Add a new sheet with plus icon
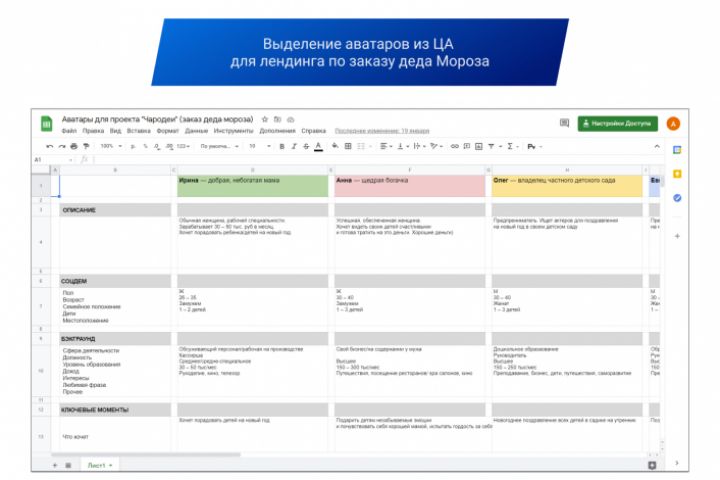Viewport: 720px width, 480px height. click(x=55, y=465)
